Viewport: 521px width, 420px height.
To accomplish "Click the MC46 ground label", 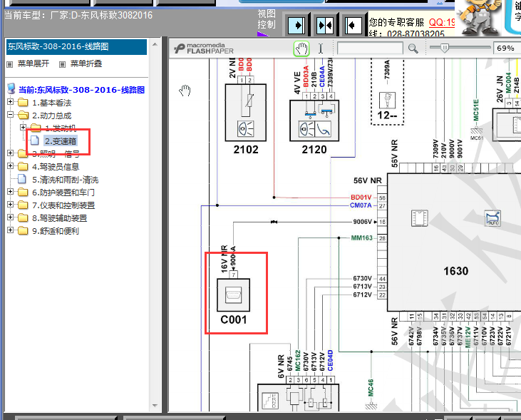I will [371, 388].
